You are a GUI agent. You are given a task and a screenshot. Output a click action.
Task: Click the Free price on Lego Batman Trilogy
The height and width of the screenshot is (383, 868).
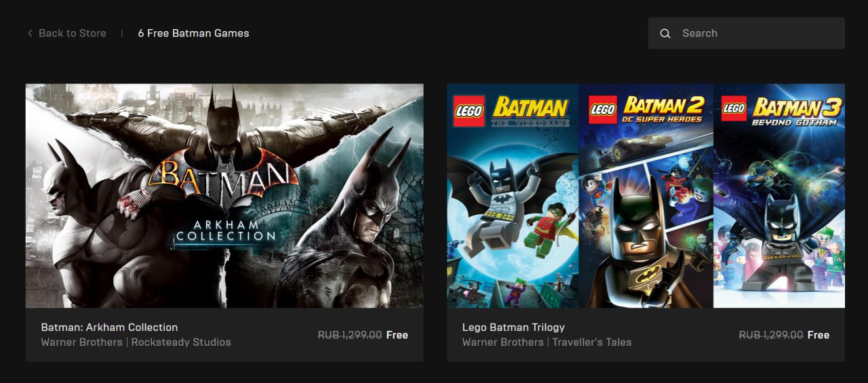click(x=818, y=335)
